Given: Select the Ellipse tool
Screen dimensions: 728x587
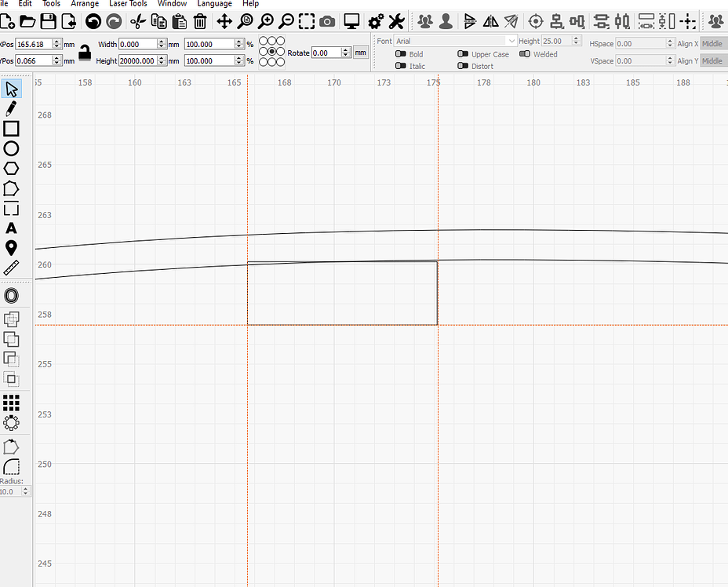Looking at the screenshot, I should (11, 148).
